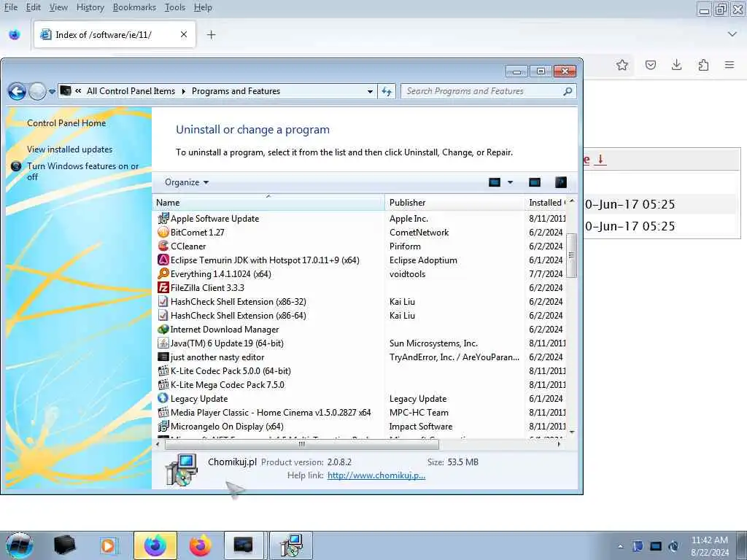Close the Index of /software/ie/11/ tab
The width and height of the screenshot is (747, 560).
[183, 34]
